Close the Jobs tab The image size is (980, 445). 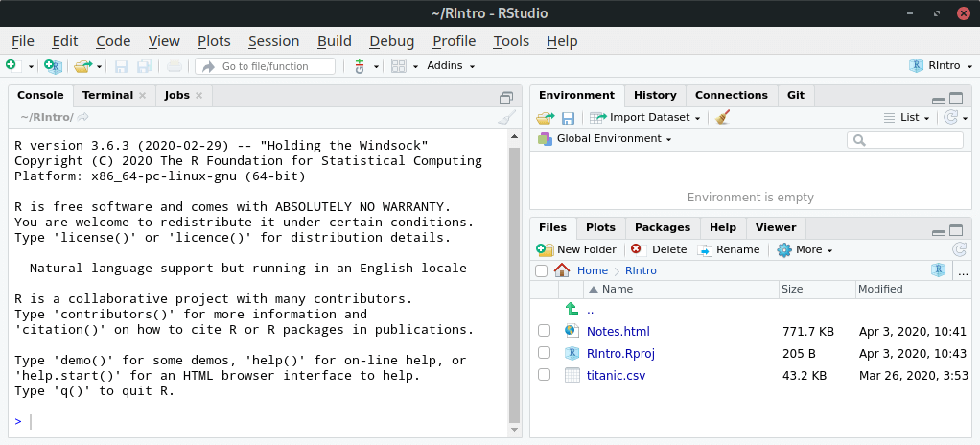tap(198, 96)
